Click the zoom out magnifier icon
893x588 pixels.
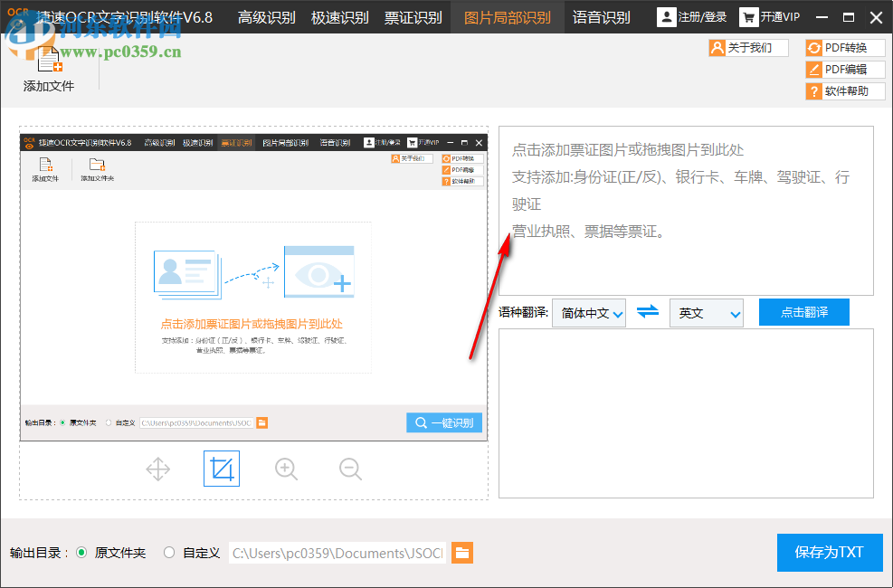click(x=350, y=469)
